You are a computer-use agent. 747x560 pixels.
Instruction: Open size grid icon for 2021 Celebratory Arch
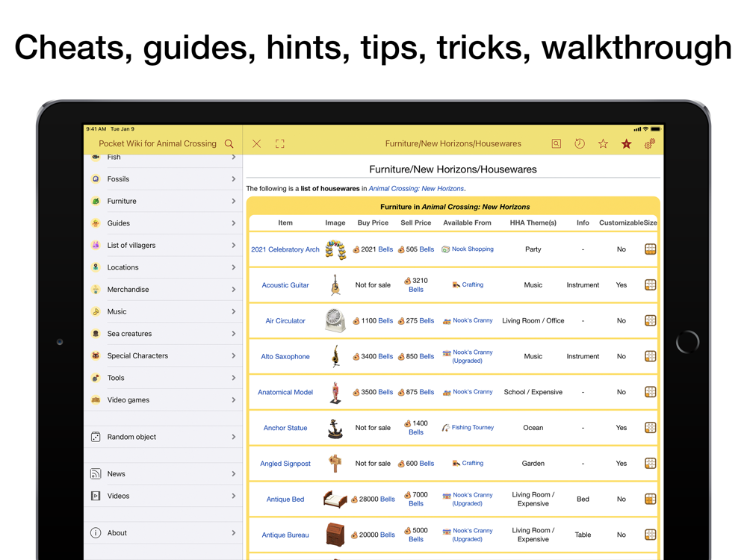tap(651, 249)
